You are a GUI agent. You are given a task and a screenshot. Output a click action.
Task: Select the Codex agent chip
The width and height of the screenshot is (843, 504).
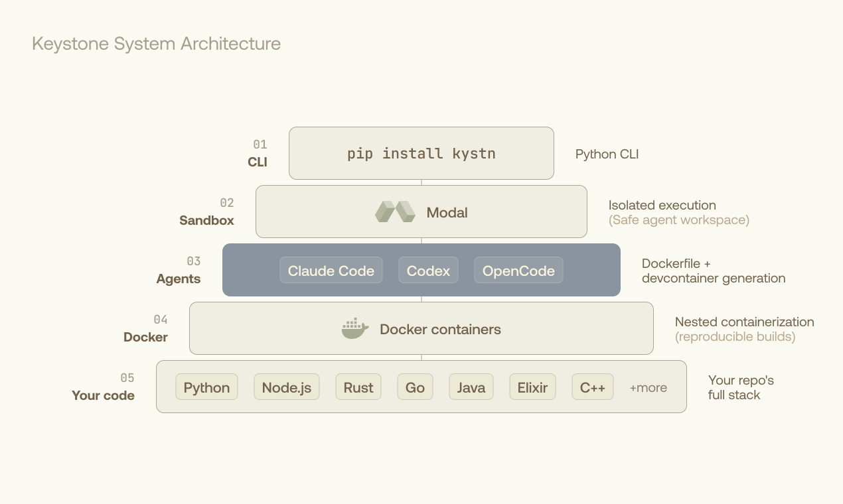(x=428, y=271)
